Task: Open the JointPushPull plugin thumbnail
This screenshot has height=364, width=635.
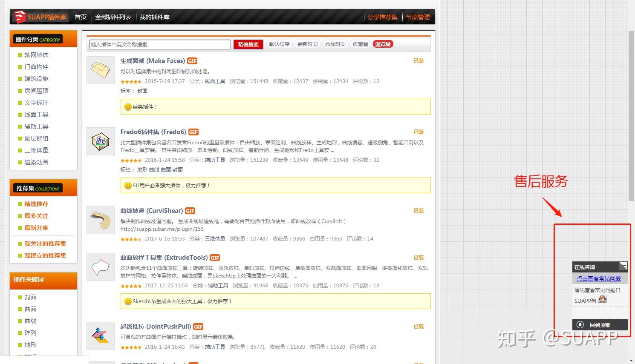Action: (101, 336)
